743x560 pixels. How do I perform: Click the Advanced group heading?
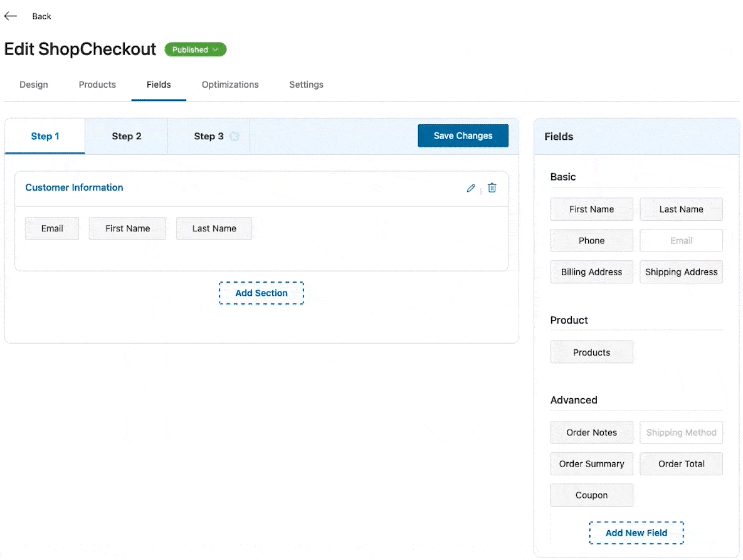573,400
